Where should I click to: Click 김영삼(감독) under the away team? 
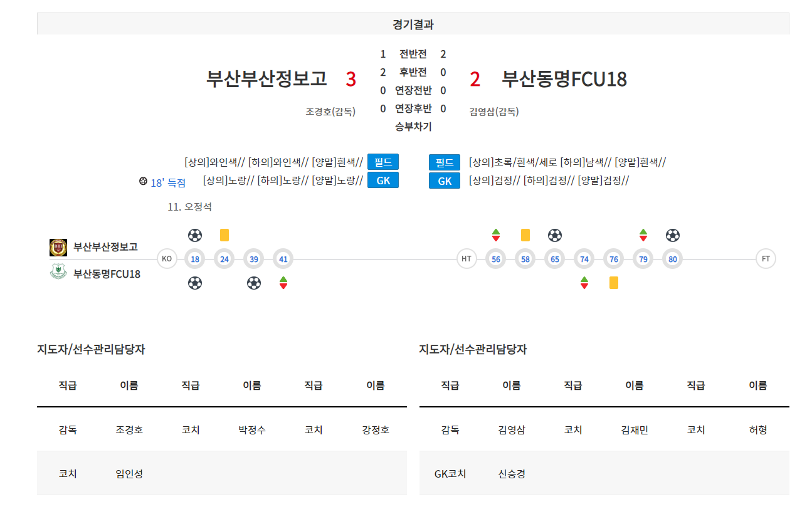tap(494, 112)
